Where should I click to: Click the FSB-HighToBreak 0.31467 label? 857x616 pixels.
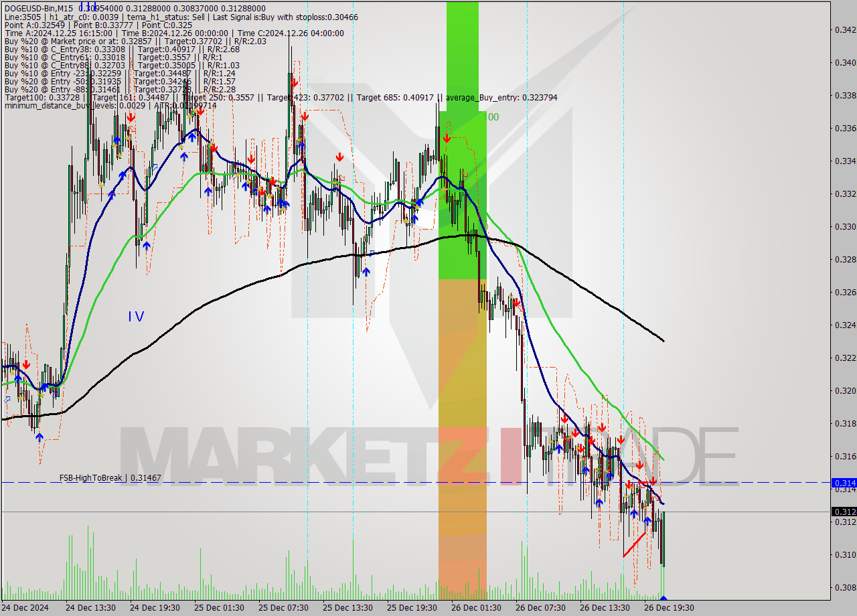click(110, 477)
